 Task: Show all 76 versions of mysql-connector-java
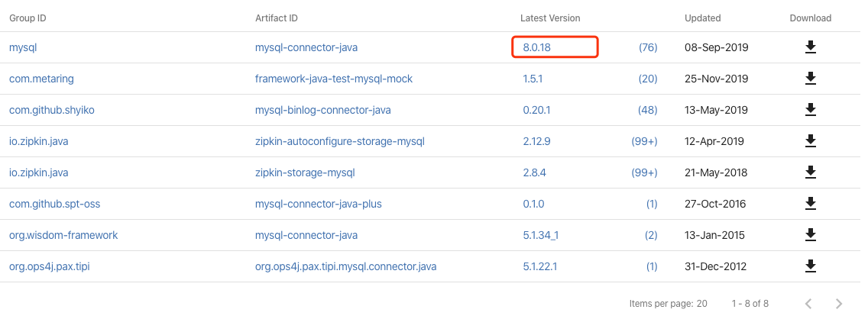[648, 47]
